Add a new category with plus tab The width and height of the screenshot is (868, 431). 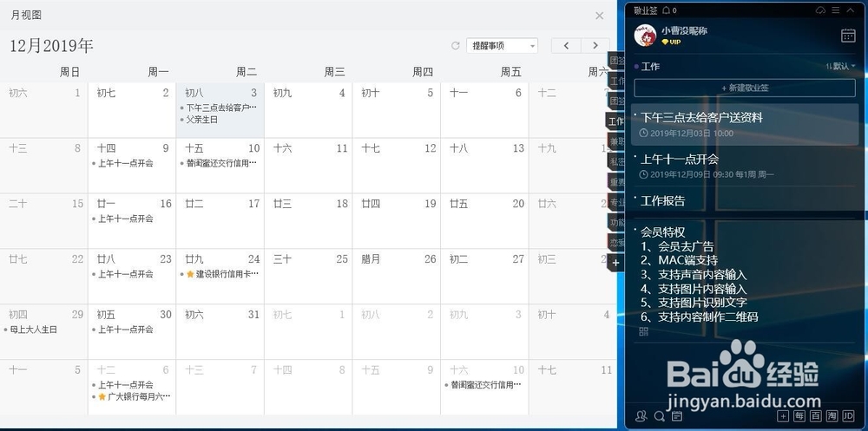click(615, 263)
